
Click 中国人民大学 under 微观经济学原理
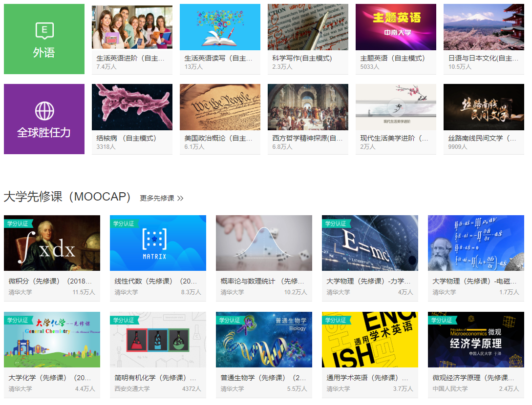point(450,389)
